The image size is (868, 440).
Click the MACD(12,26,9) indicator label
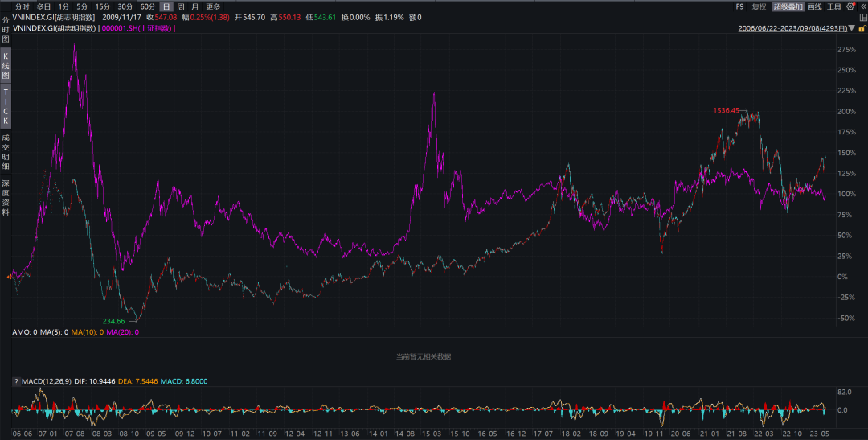(x=47, y=381)
